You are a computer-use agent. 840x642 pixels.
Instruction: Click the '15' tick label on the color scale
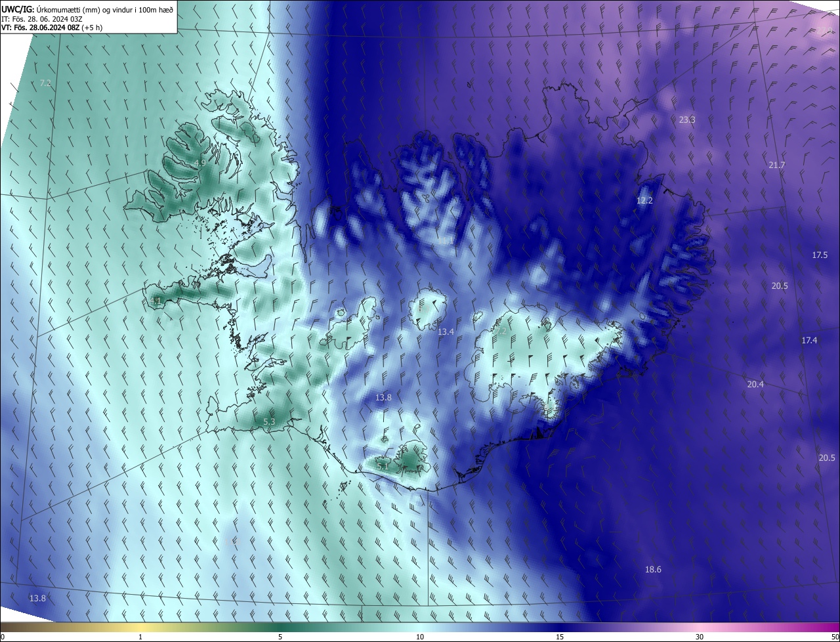click(560, 637)
